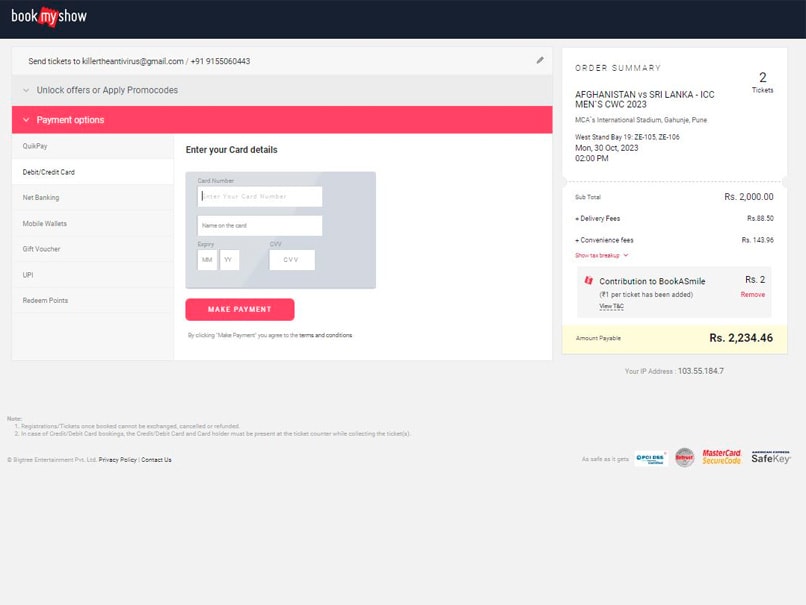This screenshot has width=806, height=605.
Task: Click the BookASmile contribution icon
Action: 589,280
